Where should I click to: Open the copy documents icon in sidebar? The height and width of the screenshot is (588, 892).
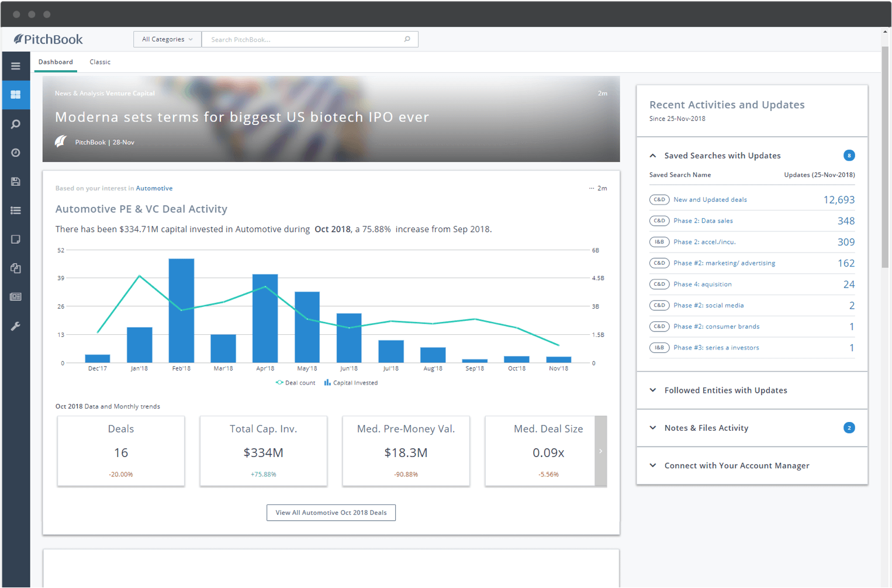tap(16, 268)
